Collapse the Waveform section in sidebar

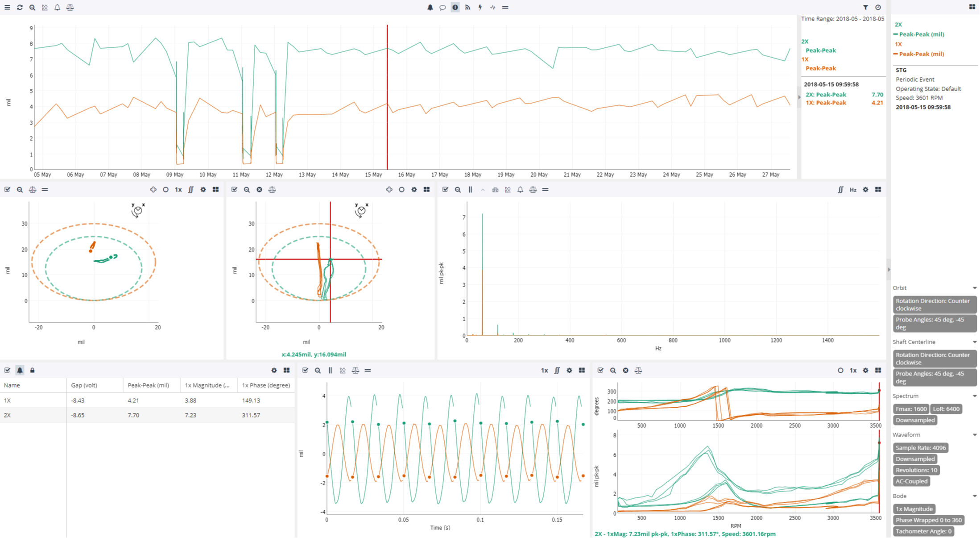(974, 435)
